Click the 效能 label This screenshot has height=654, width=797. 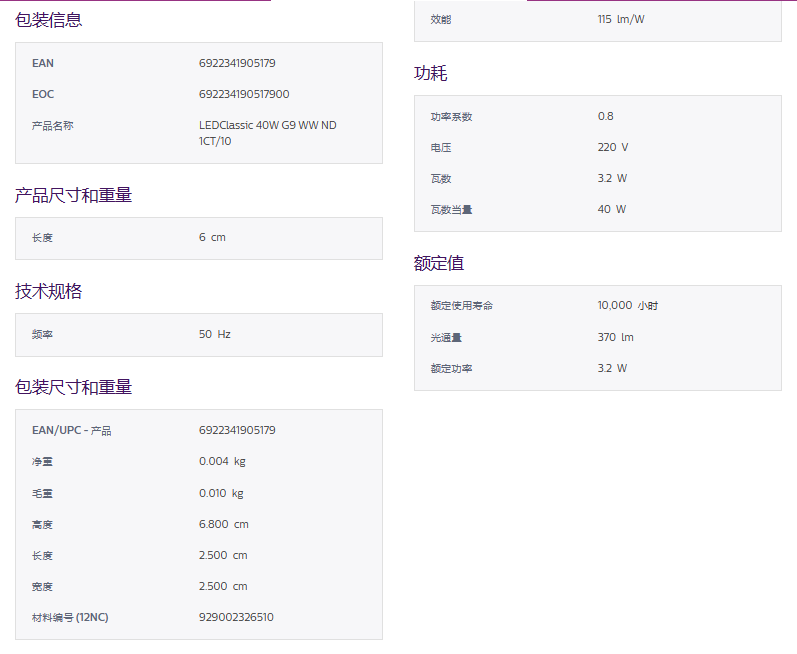pos(441,19)
